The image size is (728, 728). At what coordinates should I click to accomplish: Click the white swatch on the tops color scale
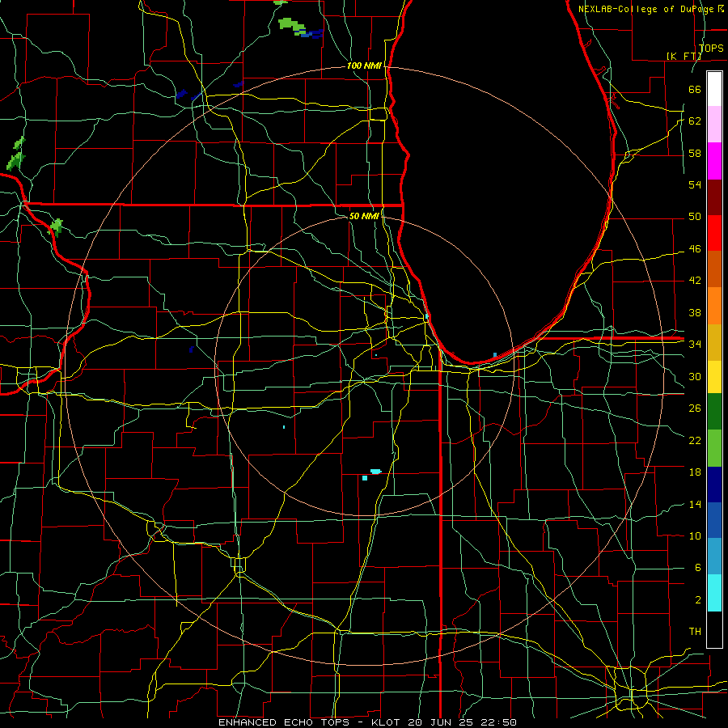pos(714,89)
